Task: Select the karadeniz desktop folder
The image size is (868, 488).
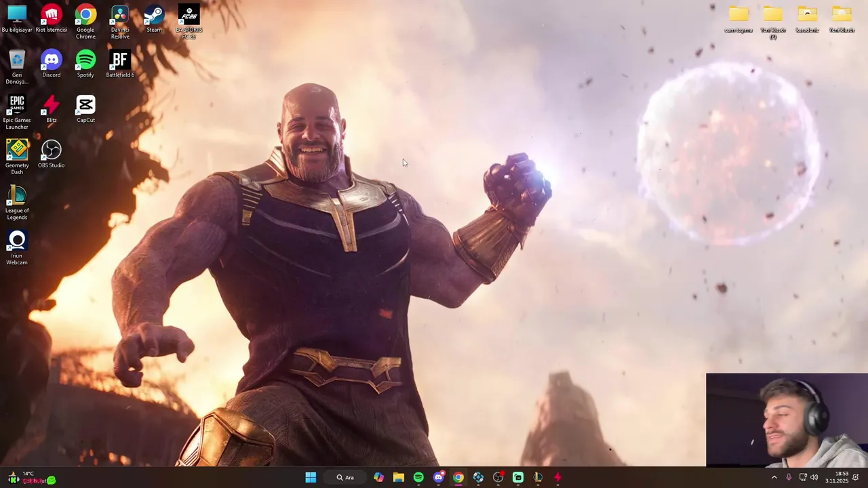Action: 807,19
